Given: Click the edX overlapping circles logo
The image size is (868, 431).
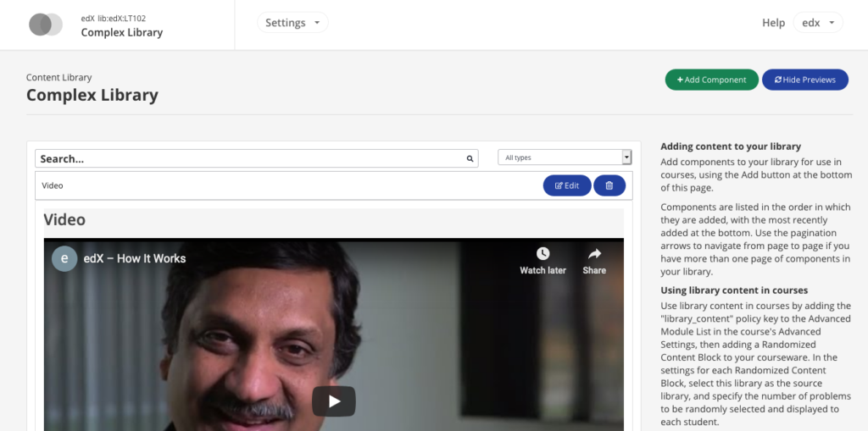Looking at the screenshot, I should (46, 25).
